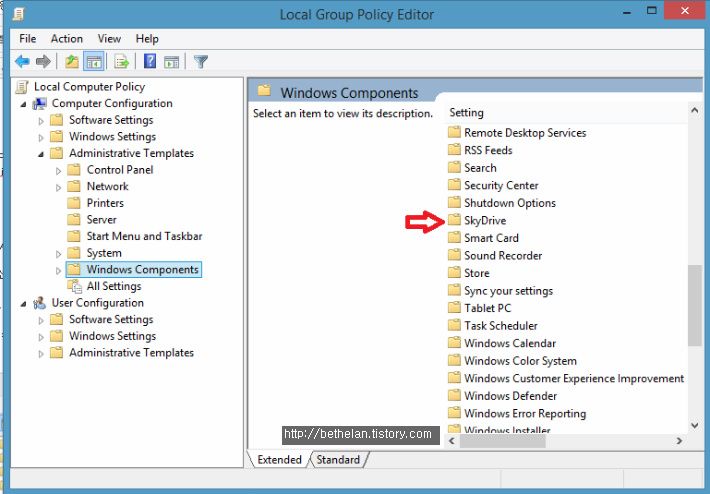Viewport: 710px width, 494px height.
Task: Select the Windows Error Reporting item
Action: coord(525,413)
